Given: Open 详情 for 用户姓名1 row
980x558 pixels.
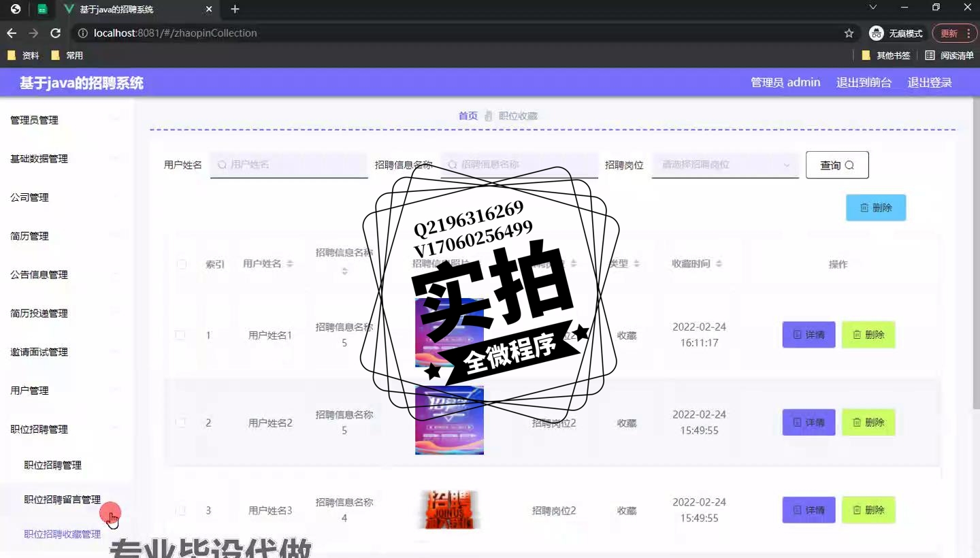Looking at the screenshot, I should pyautogui.click(x=808, y=335).
